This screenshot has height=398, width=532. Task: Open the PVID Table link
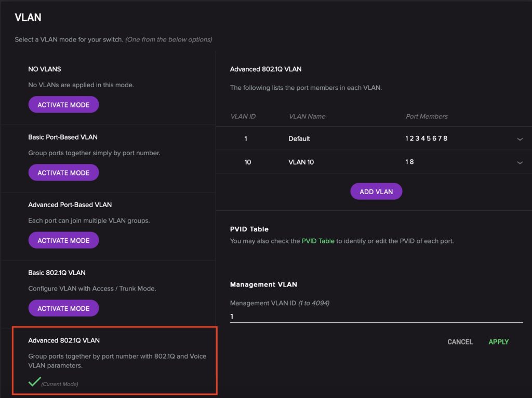pyautogui.click(x=318, y=241)
